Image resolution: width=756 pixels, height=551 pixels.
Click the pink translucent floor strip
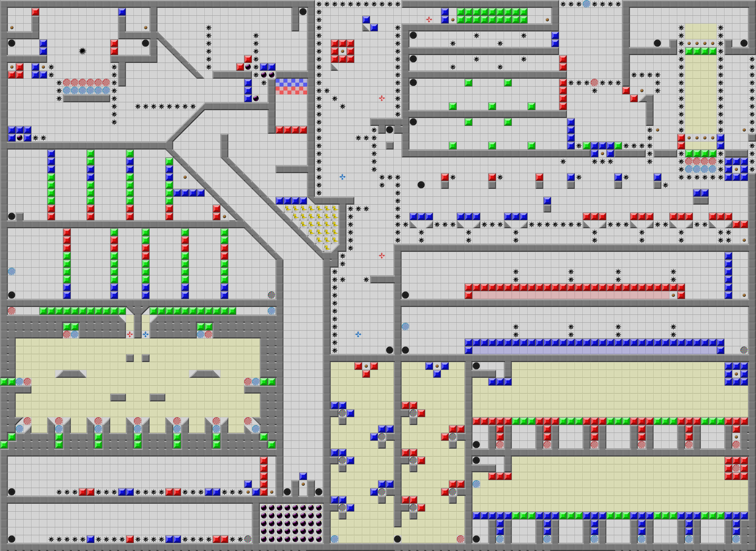pyautogui.click(x=571, y=295)
